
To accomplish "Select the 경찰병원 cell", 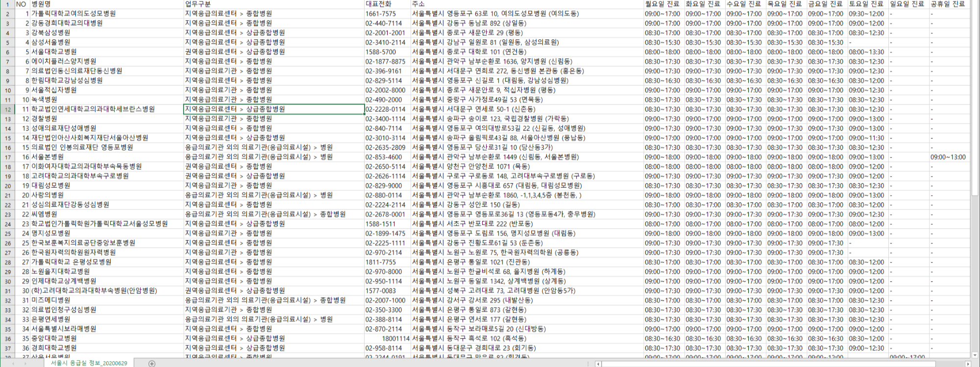I will [107, 119].
